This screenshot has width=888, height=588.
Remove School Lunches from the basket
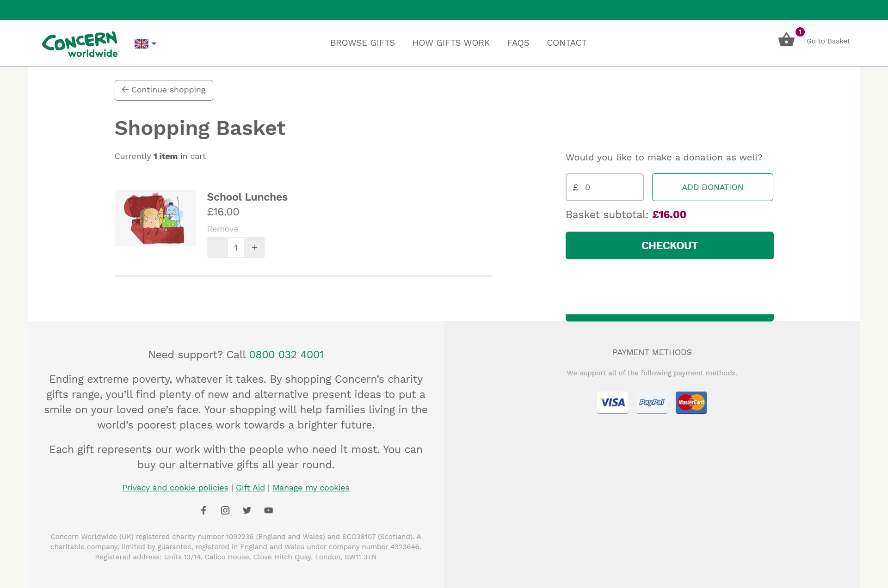pos(222,229)
